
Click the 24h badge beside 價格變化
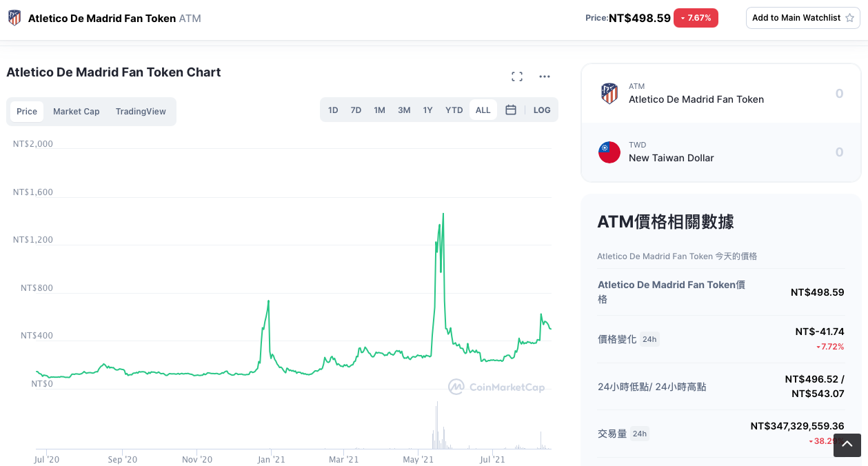649,339
